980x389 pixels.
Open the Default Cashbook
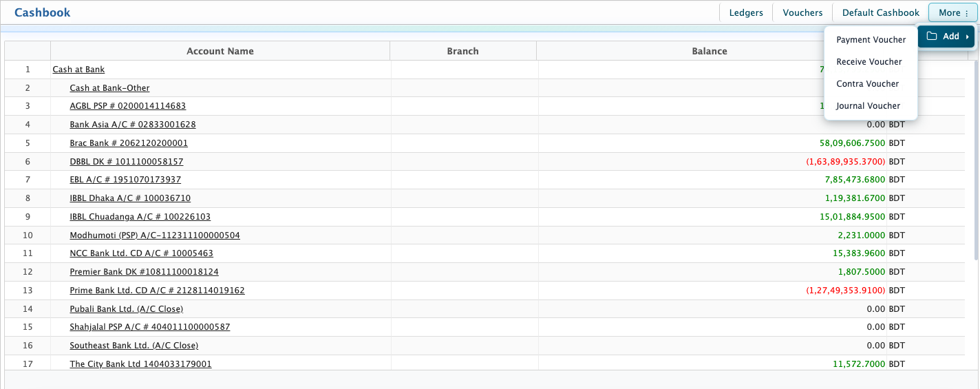880,12
